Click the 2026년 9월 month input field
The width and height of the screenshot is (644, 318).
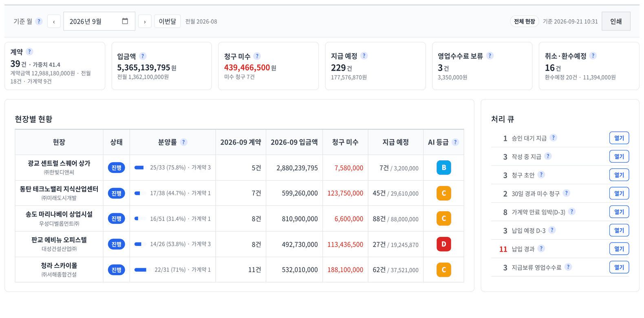coord(99,21)
